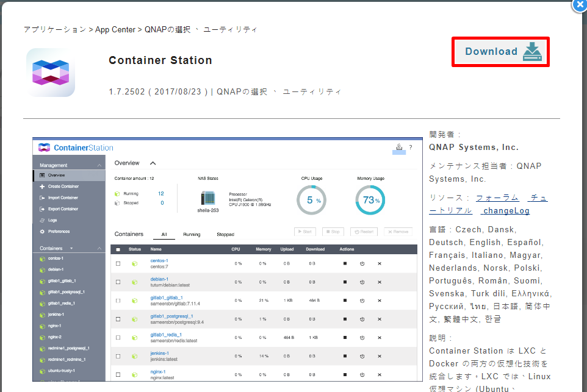Click the Stop button above the table

333,232
